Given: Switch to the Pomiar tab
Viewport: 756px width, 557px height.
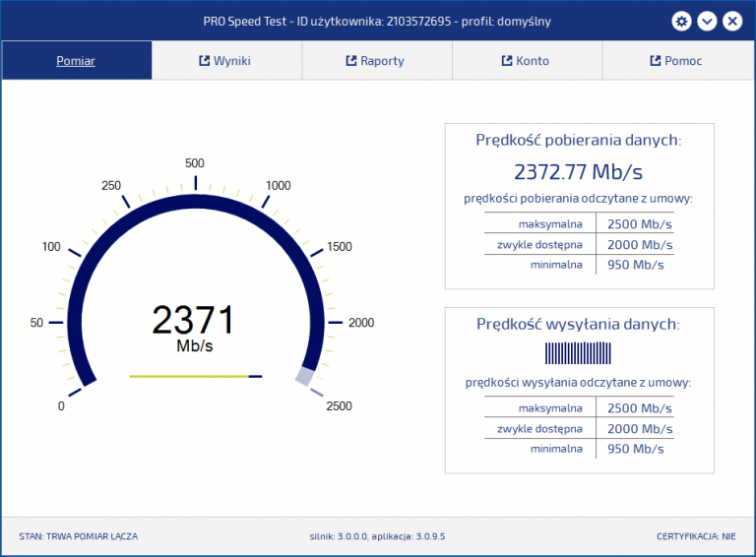Looking at the screenshot, I should 76,61.
